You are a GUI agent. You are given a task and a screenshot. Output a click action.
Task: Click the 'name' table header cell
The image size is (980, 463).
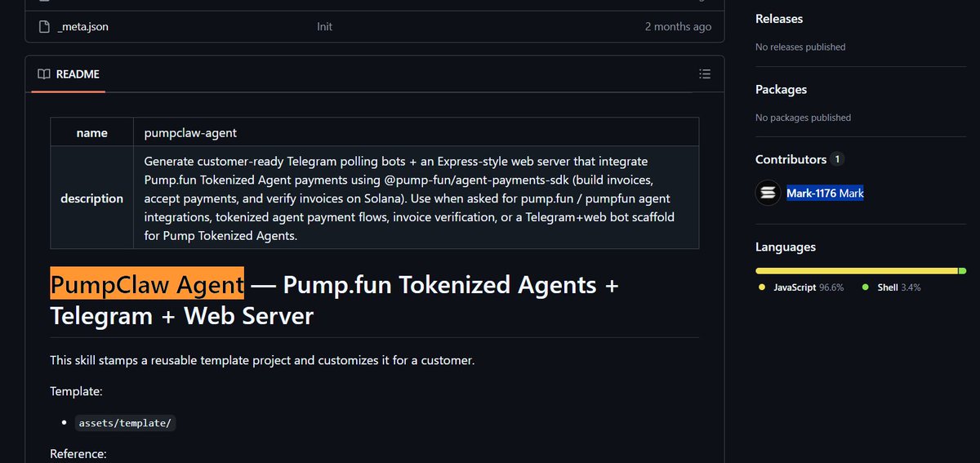92,132
